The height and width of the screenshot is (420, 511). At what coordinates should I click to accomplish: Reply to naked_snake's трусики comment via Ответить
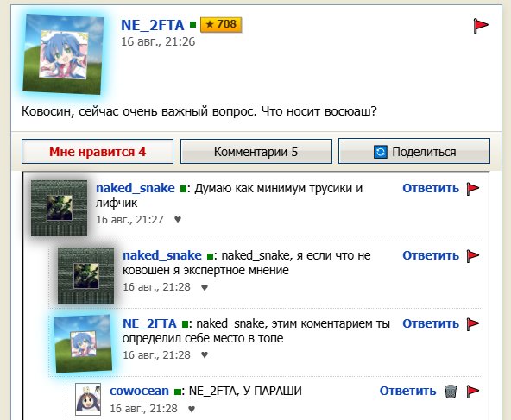click(431, 189)
